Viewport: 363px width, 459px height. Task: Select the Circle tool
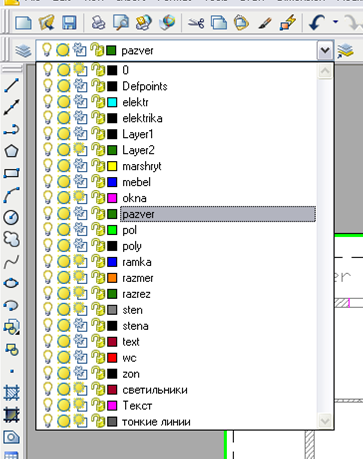pyautogui.click(x=11, y=217)
